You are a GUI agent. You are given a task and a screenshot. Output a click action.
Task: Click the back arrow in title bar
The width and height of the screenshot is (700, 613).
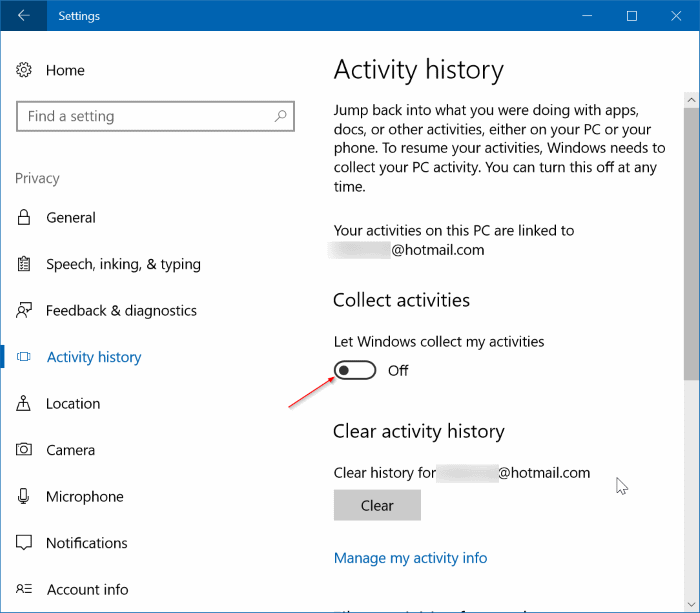(x=24, y=16)
